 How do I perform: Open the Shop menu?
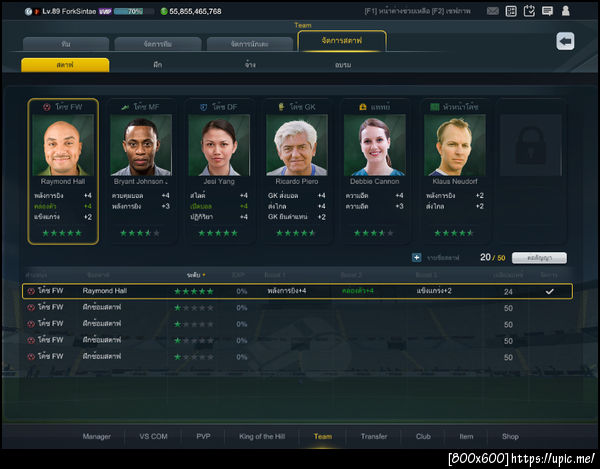(510, 436)
